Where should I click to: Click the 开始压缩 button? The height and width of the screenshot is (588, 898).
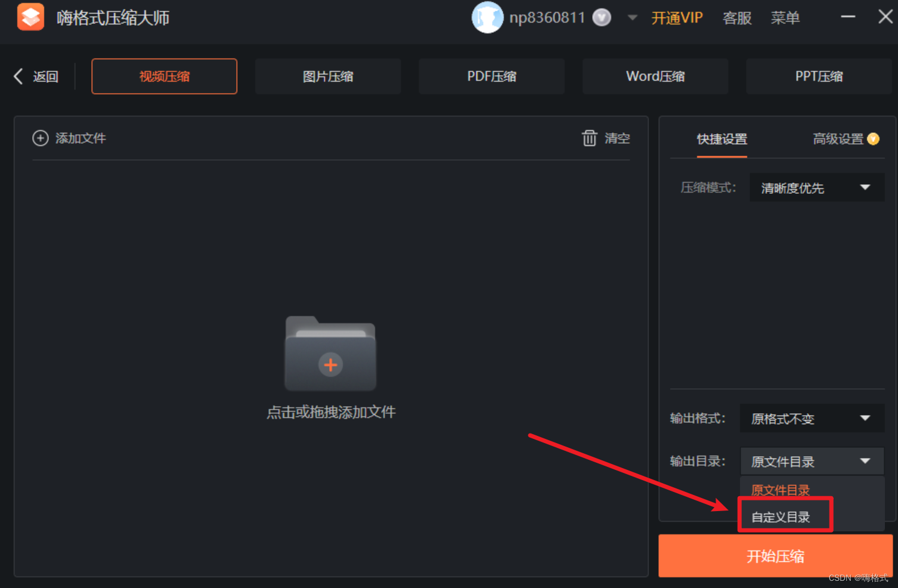click(x=775, y=556)
